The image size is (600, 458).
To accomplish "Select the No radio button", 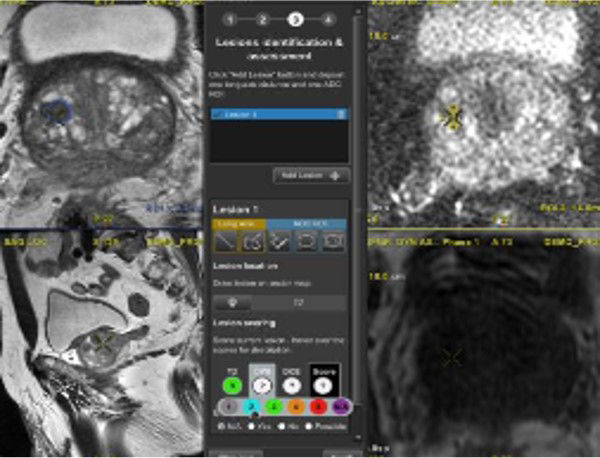I will pos(281,426).
